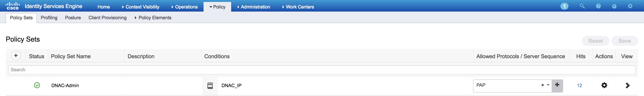The width and height of the screenshot is (644, 96).
Task: Add a new policy set with plus icon
Action: [16, 56]
